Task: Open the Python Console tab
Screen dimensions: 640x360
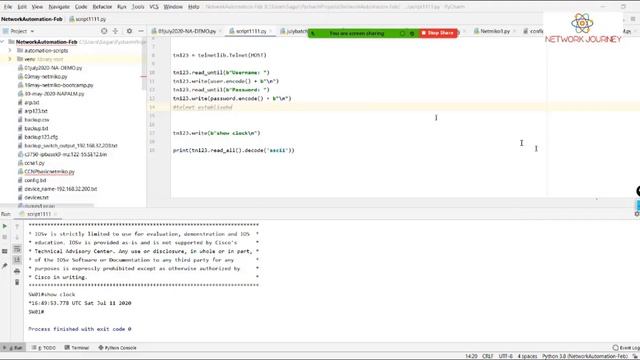Action: [x=118, y=348]
